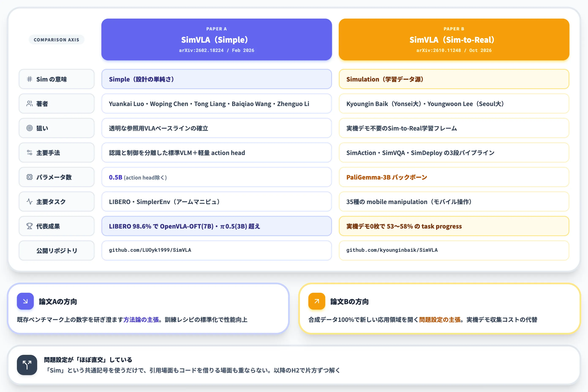This screenshot has width=588, height=392.
Task: Click the 論文Bの方向 card heading
Action: coord(350,302)
